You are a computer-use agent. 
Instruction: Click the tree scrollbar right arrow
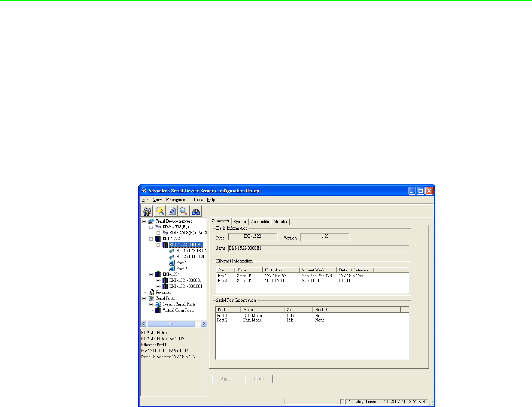pyautogui.click(x=204, y=324)
